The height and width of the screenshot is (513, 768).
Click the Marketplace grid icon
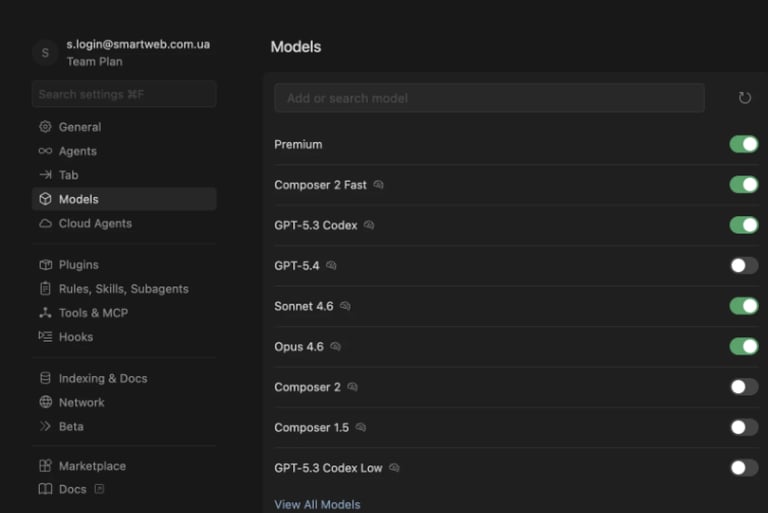[x=45, y=465]
